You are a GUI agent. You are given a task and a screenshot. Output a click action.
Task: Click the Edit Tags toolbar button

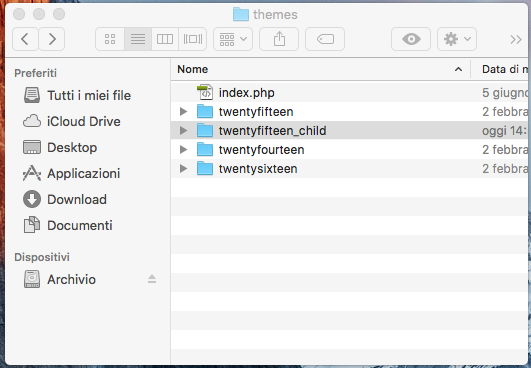pos(325,39)
